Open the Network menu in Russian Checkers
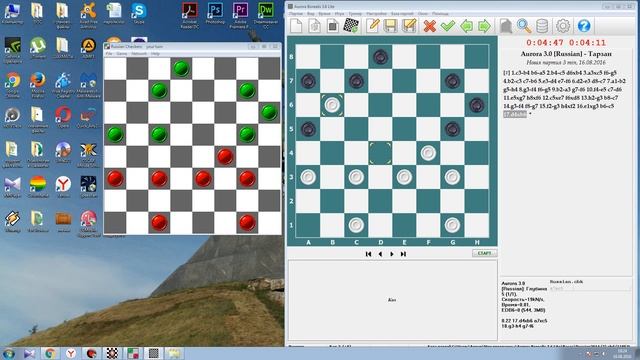The height and width of the screenshot is (360, 640). tap(139, 53)
